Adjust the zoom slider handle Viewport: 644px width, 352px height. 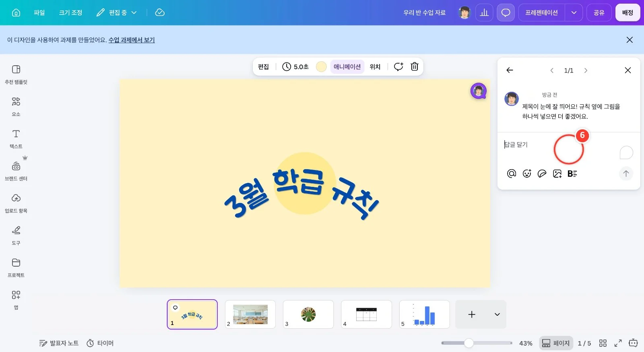point(469,343)
